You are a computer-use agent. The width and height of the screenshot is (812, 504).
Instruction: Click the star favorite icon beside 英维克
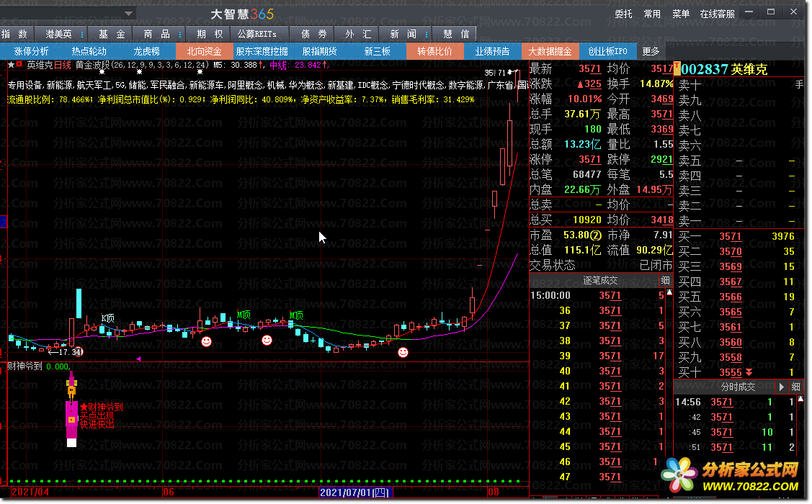(11, 65)
